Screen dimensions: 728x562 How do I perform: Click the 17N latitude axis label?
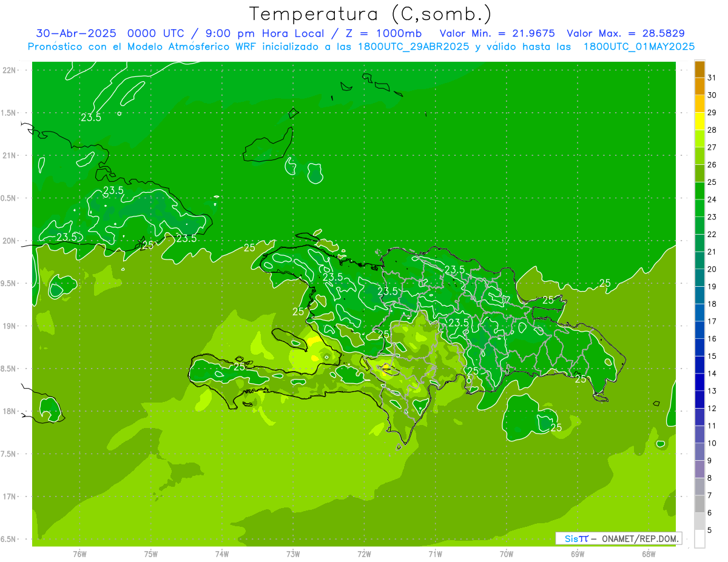(x=10, y=497)
